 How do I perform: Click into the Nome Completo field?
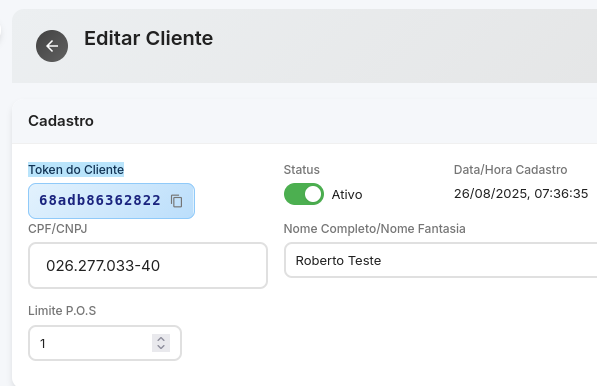coord(441,260)
